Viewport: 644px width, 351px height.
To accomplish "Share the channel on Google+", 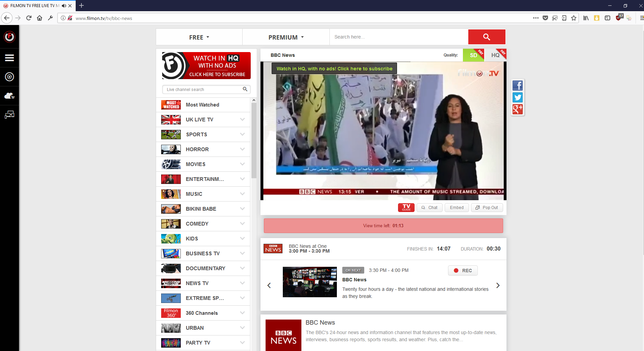I will pyautogui.click(x=518, y=109).
